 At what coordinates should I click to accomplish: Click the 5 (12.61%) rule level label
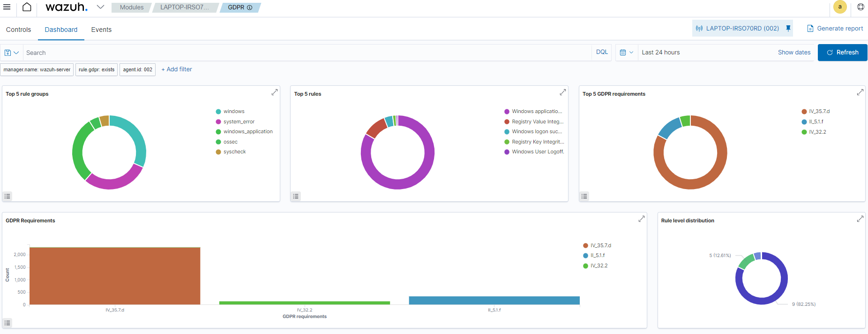point(720,256)
